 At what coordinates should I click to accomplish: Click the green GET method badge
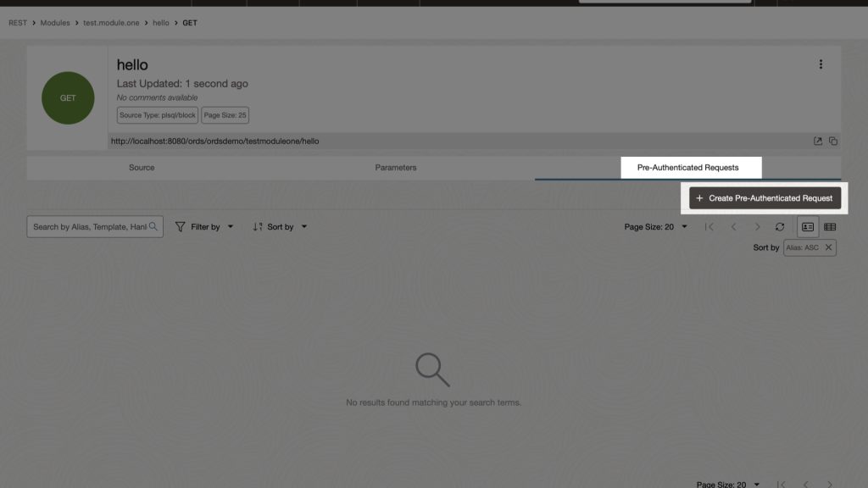(68, 98)
